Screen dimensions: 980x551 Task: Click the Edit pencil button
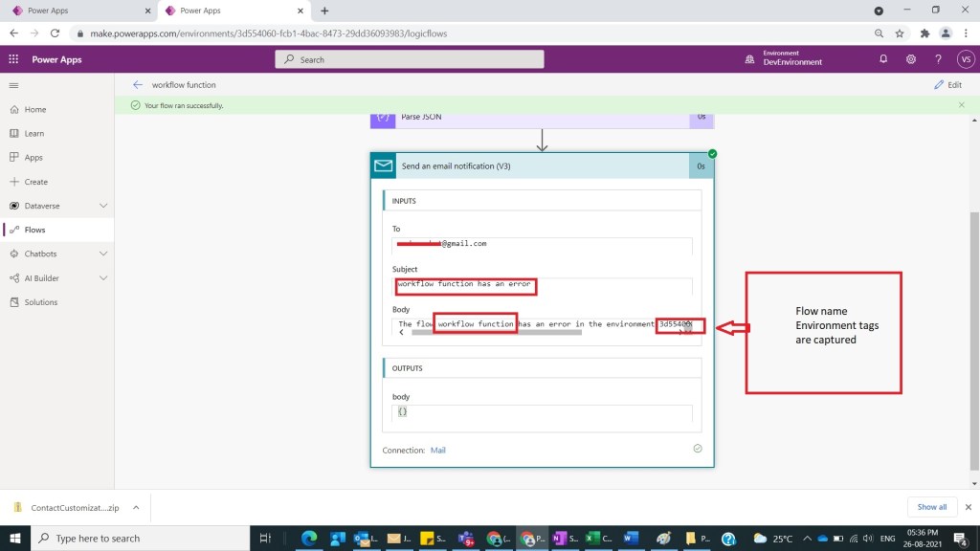point(947,85)
